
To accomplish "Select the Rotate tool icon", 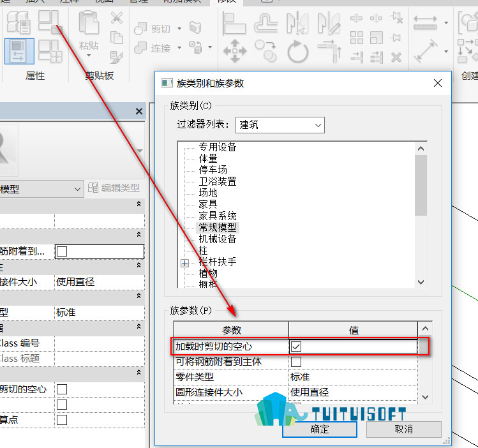I will pyautogui.click(x=297, y=52).
